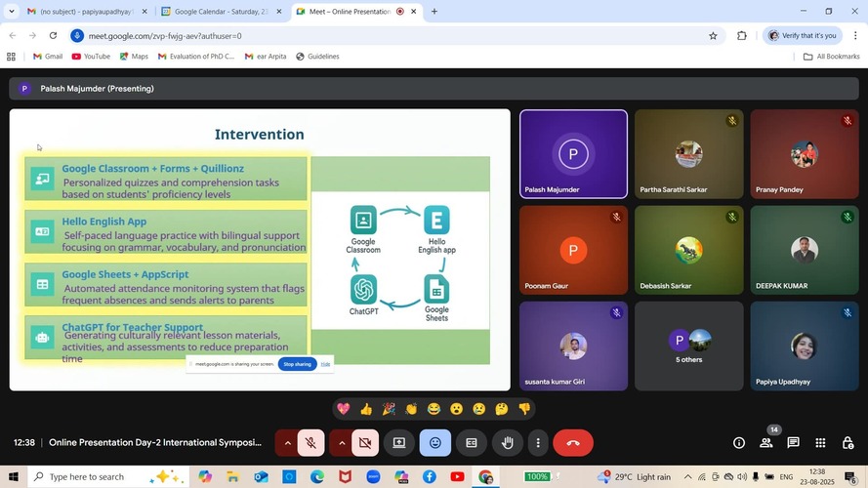Viewport: 868px width, 488px height.
Task: Send the thumbs up emoji reaction
Action: coord(366,409)
